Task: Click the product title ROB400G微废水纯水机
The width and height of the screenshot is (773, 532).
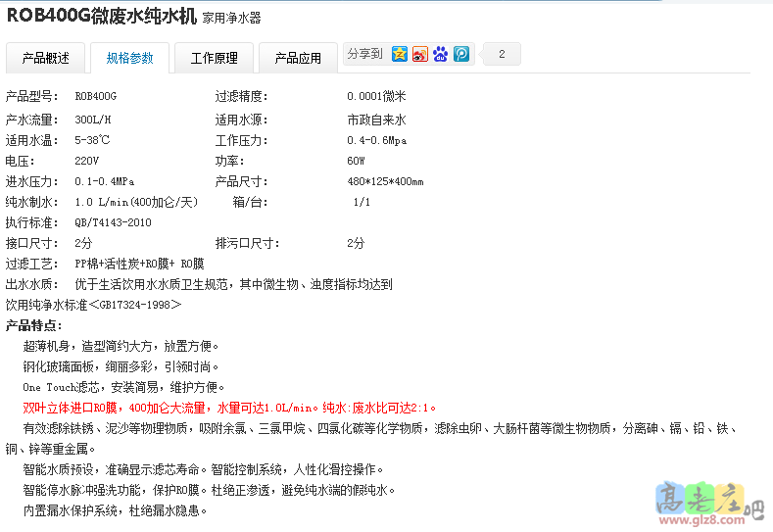Action: point(102,16)
